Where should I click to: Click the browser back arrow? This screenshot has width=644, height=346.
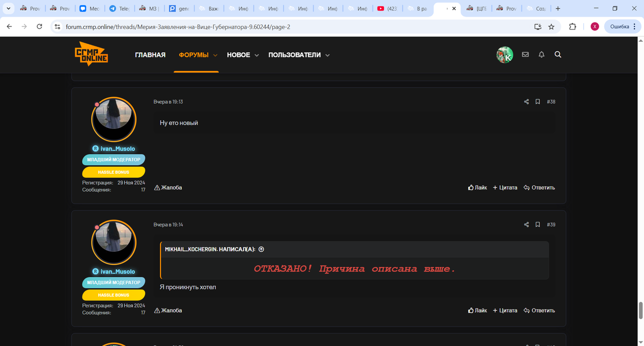[x=9, y=27]
